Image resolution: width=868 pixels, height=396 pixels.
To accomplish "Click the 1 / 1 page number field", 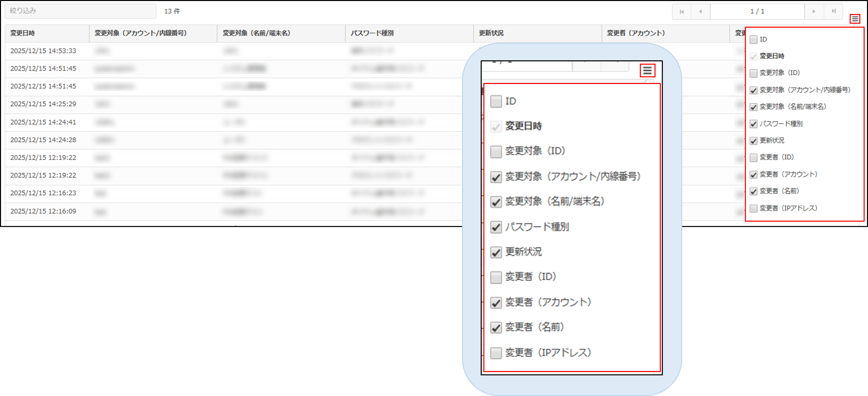I will [x=757, y=12].
